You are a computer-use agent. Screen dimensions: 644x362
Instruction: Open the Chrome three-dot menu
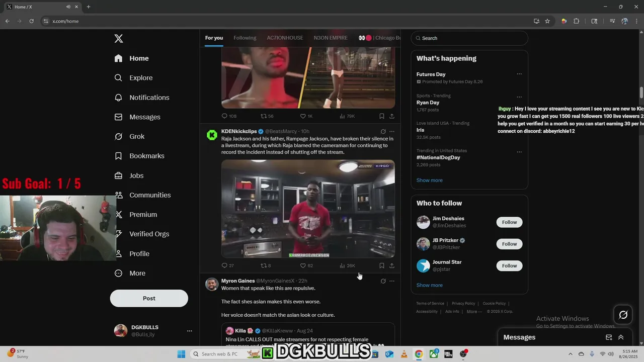(x=636, y=21)
